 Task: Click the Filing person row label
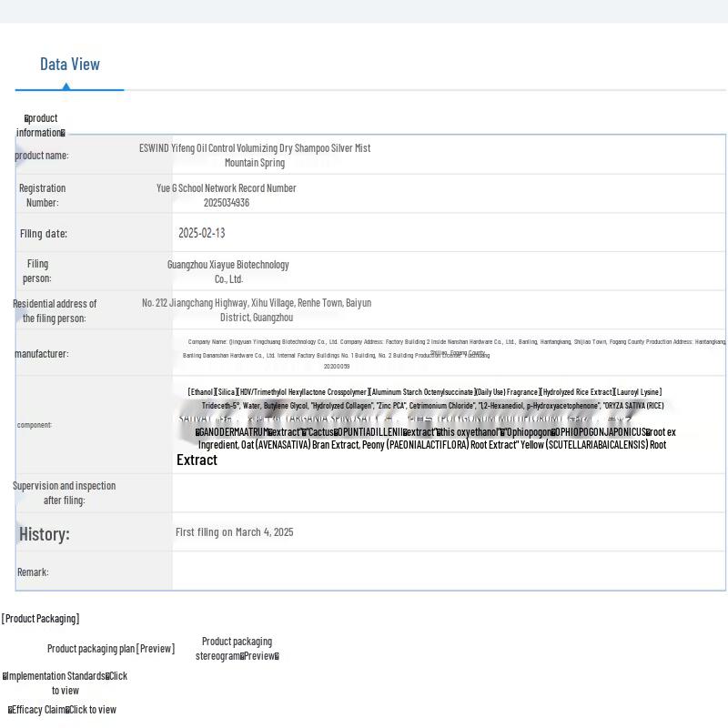coord(37,271)
